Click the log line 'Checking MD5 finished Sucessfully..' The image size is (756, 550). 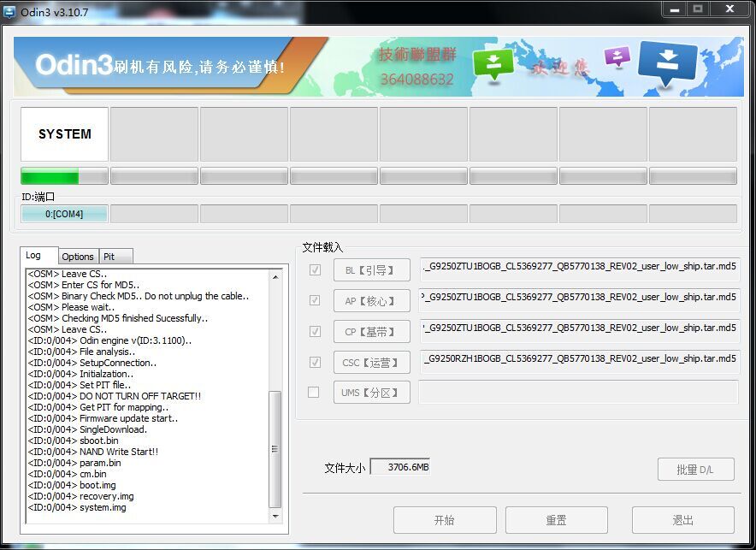[118, 318]
